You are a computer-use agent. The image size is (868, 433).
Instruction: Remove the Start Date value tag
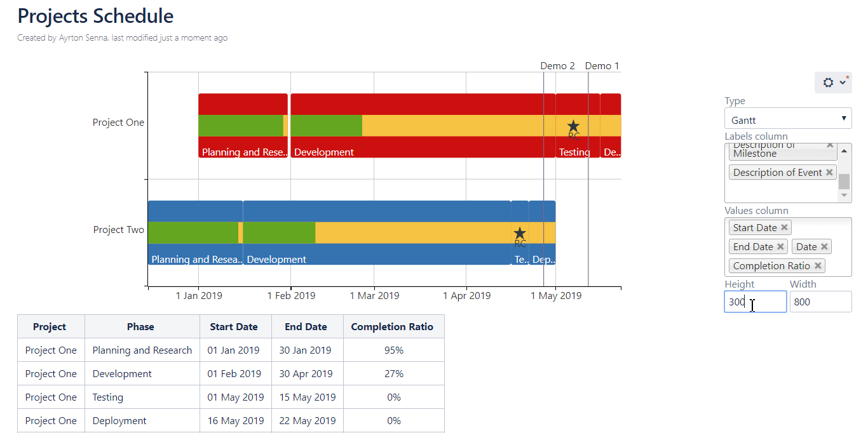click(x=784, y=227)
